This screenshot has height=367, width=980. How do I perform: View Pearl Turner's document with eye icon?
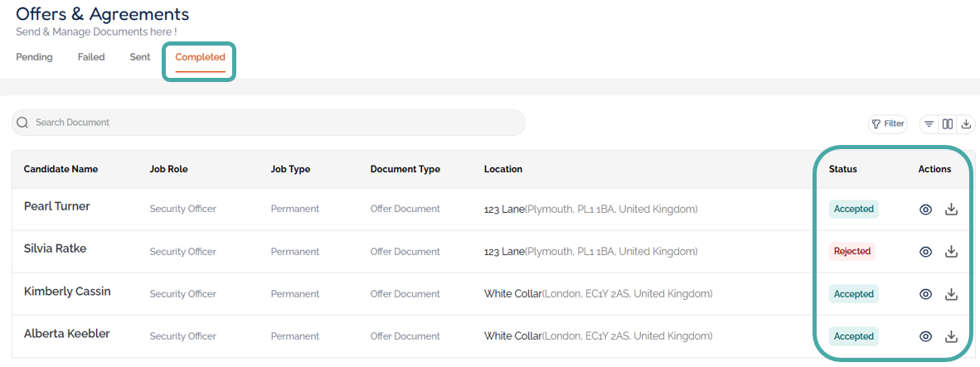pos(926,210)
